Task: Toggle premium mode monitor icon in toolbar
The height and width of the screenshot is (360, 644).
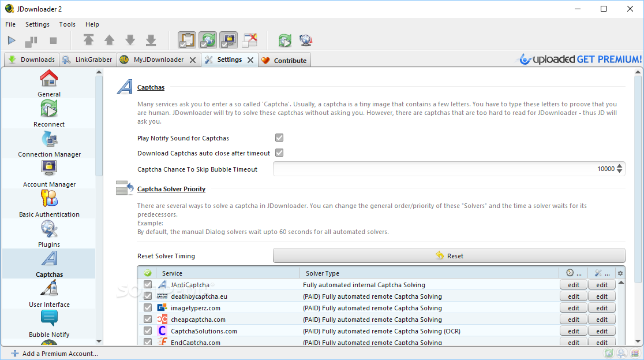Action: tap(229, 40)
